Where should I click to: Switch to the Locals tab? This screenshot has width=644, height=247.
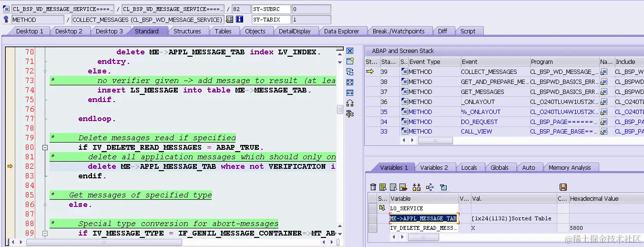coord(469,167)
